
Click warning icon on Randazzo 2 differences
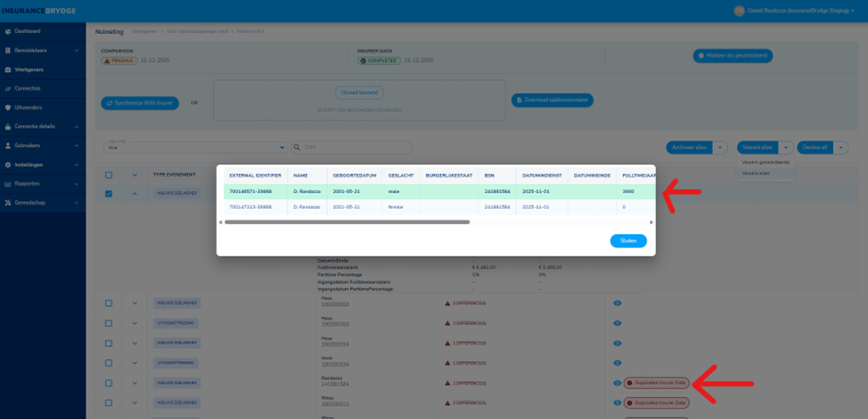(447, 382)
